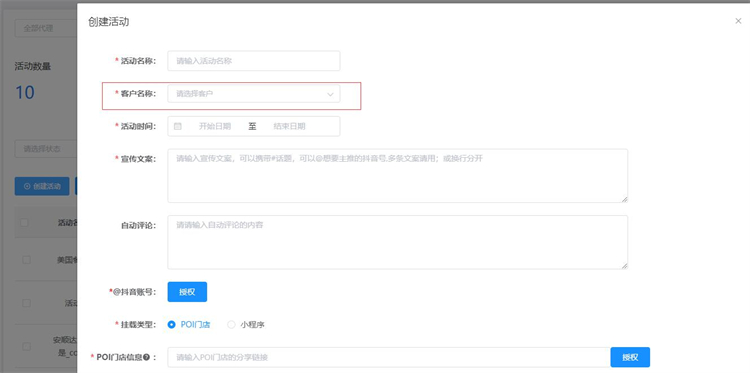Click the 活动名称 input field

254,61
